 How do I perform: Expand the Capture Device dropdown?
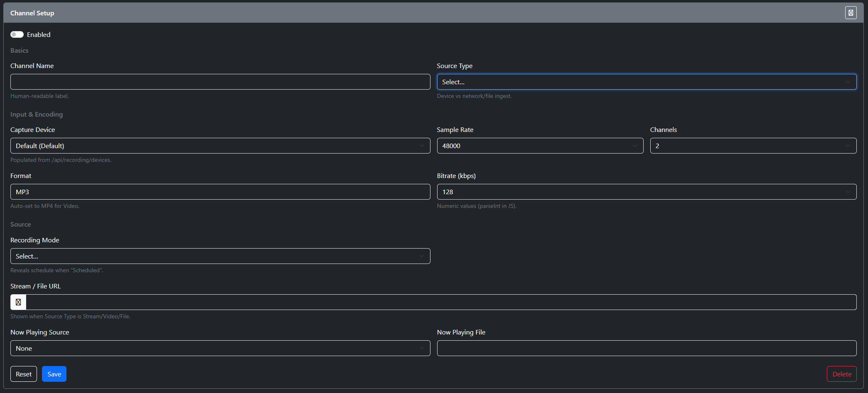pyautogui.click(x=220, y=146)
